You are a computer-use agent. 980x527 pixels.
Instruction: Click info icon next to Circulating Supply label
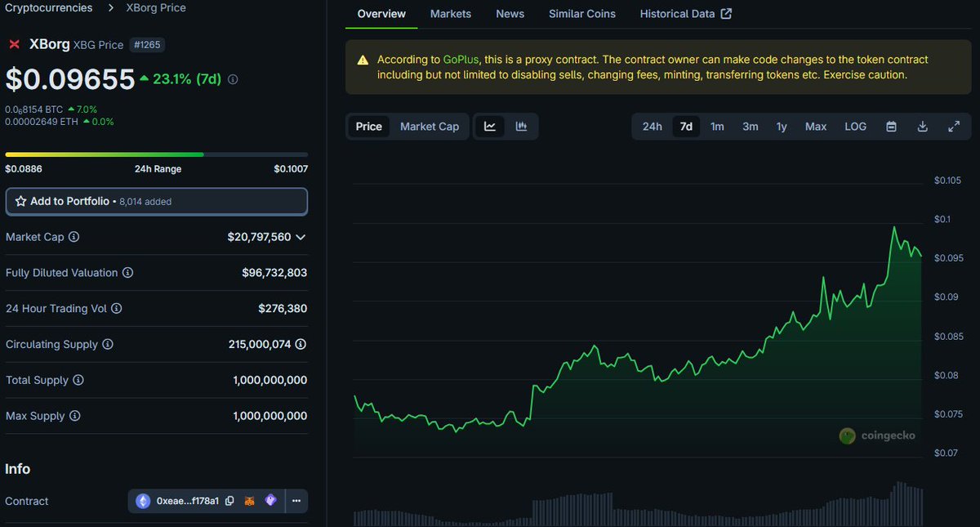[108, 345]
